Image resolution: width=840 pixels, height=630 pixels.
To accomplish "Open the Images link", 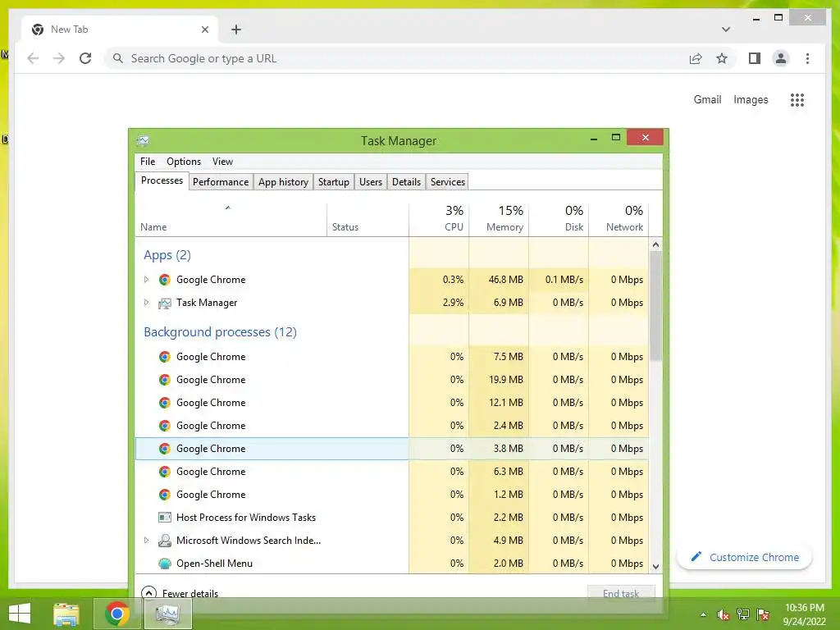I will point(751,99).
